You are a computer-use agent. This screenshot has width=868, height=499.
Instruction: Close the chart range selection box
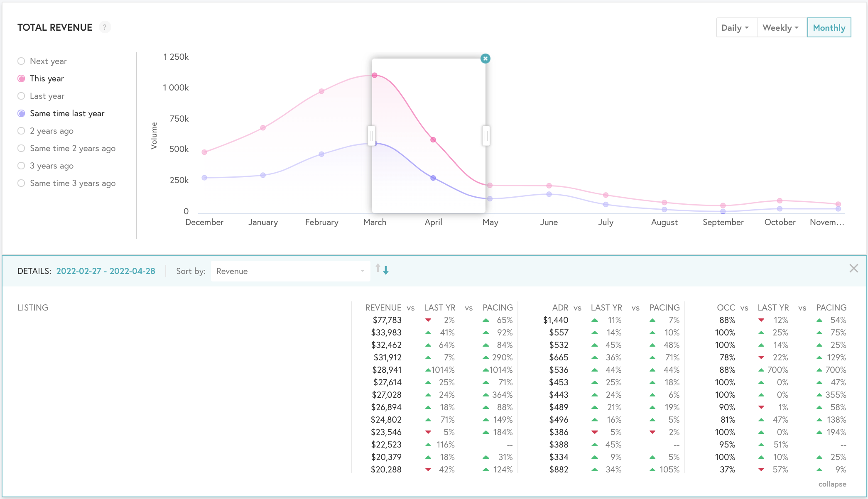click(485, 59)
